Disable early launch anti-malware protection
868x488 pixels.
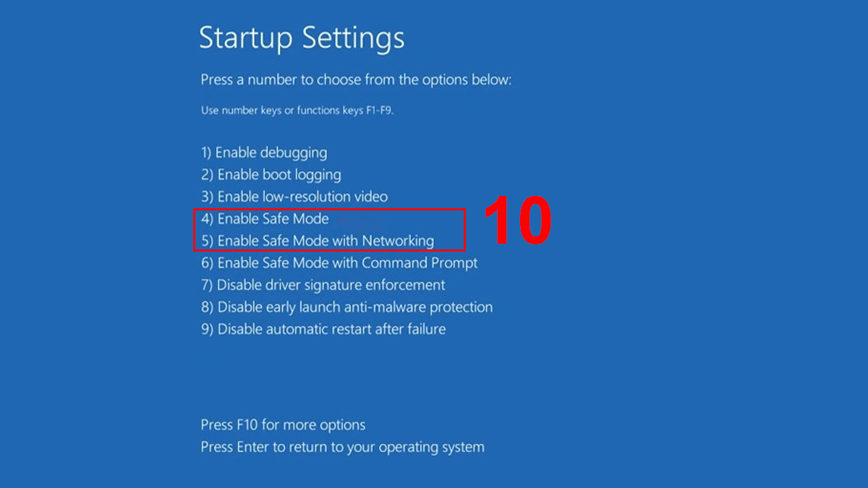pyautogui.click(x=346, y=307)
